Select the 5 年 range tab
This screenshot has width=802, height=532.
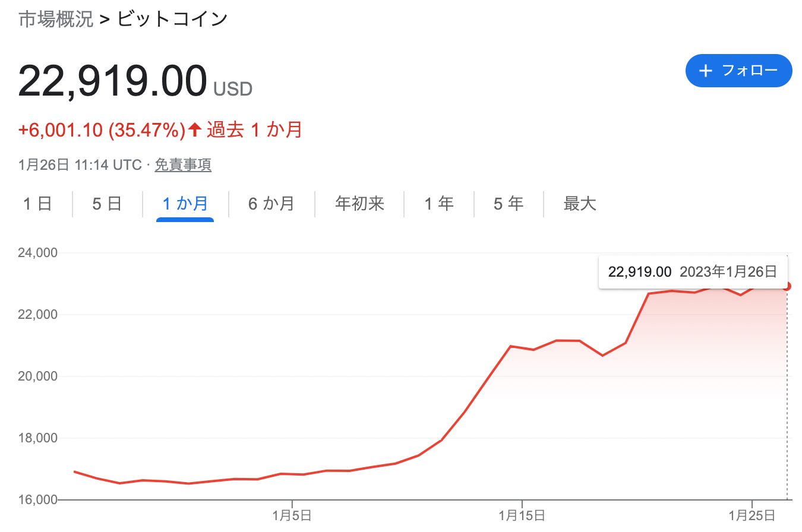tap(509, 204)
